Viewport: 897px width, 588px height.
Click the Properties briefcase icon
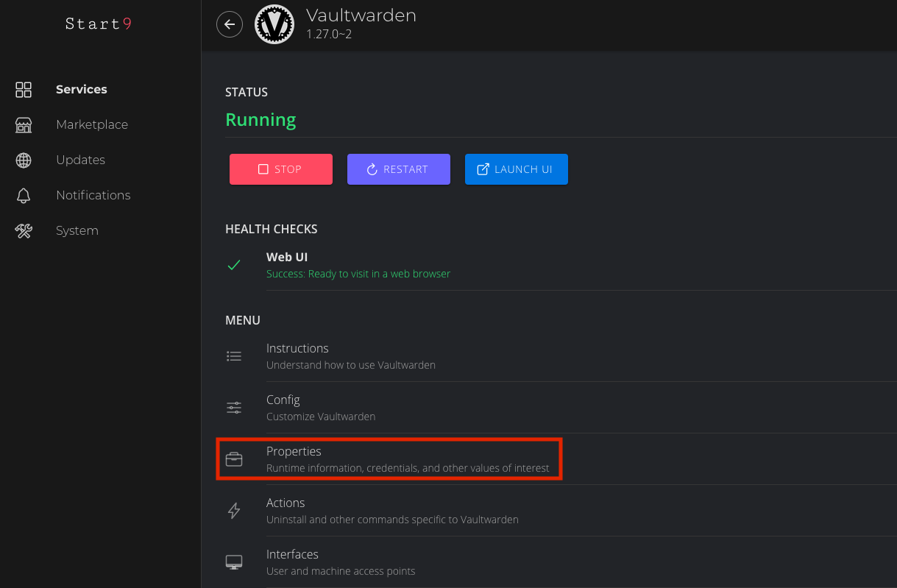[x=234, y=459]
